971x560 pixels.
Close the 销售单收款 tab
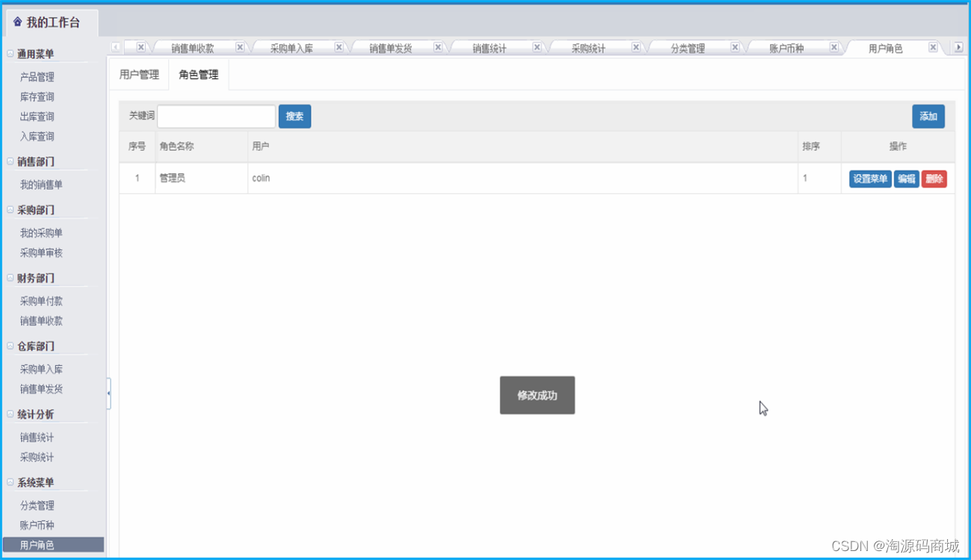coord(240,47)
